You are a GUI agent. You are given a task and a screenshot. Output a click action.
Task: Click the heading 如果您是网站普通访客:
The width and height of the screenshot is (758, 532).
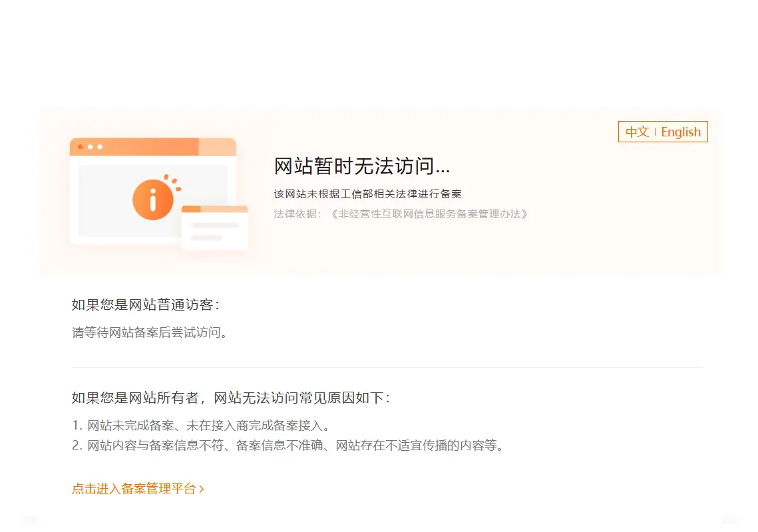(146, 305)
